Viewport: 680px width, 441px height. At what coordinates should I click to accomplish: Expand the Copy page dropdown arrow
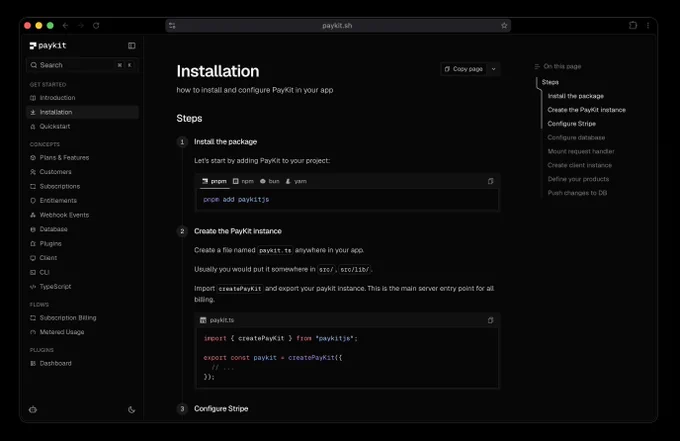(x=494, y=69)
